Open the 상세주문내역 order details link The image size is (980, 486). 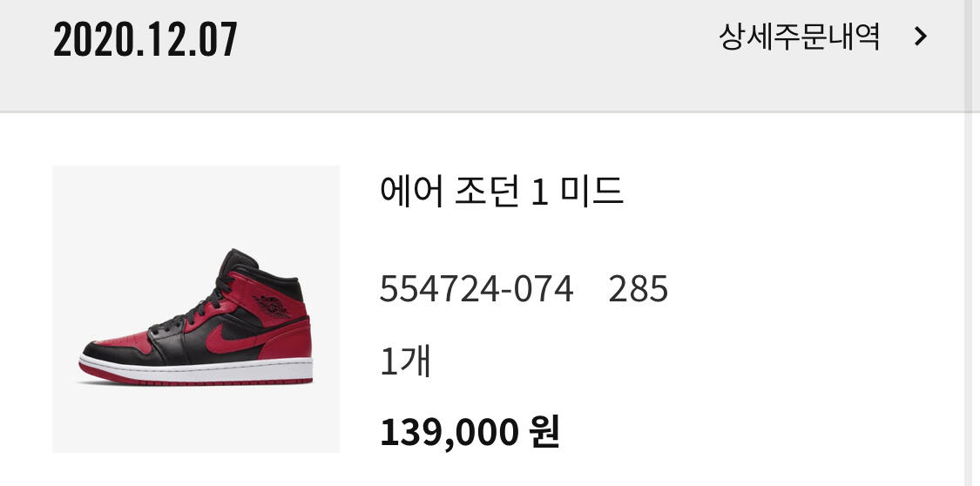tap(800, 37)
